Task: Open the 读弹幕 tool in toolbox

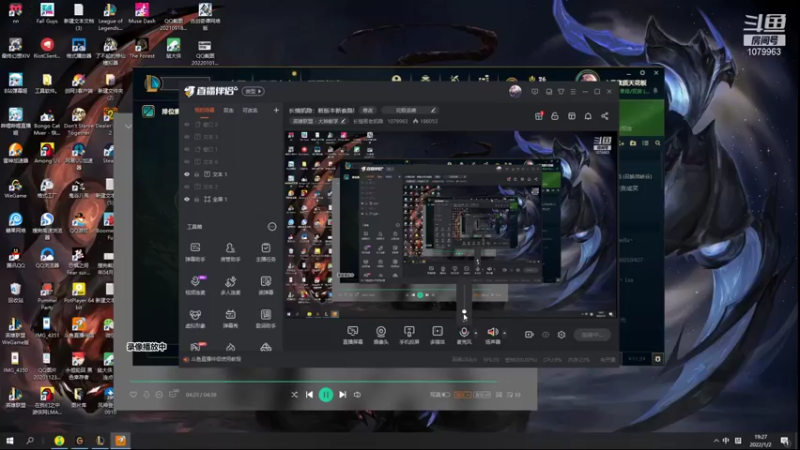Action: point(265,285)
